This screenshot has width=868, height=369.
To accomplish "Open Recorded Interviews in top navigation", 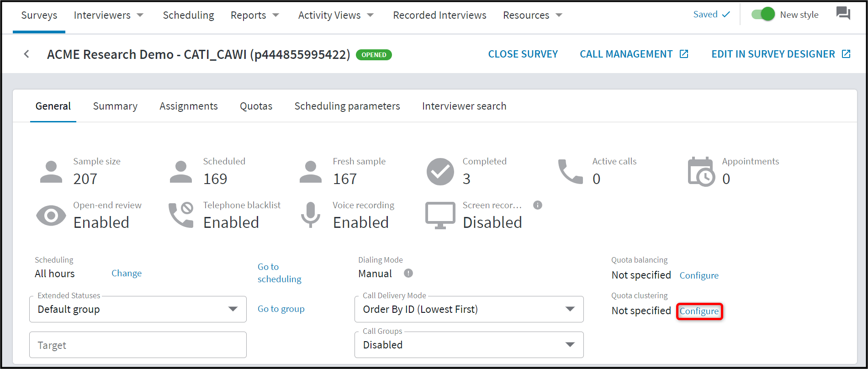I will click(x=439, y=15).
